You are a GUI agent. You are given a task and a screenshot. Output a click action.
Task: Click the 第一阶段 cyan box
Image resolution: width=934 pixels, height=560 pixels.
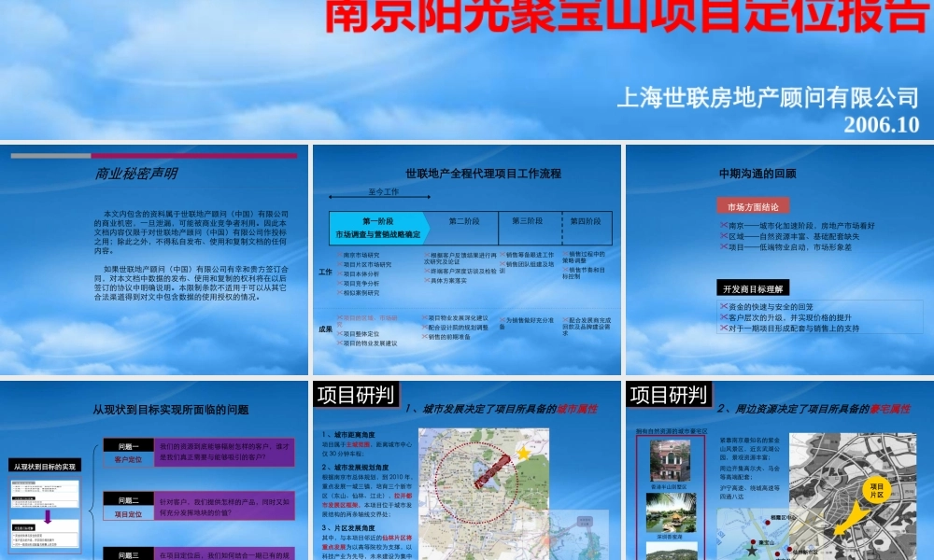pos(378,228)
